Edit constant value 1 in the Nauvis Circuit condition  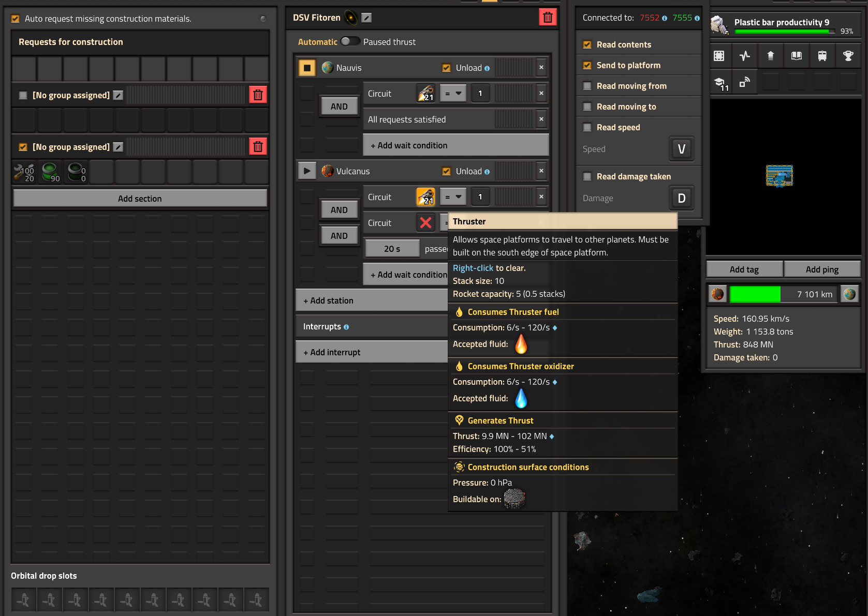[480, 94]
